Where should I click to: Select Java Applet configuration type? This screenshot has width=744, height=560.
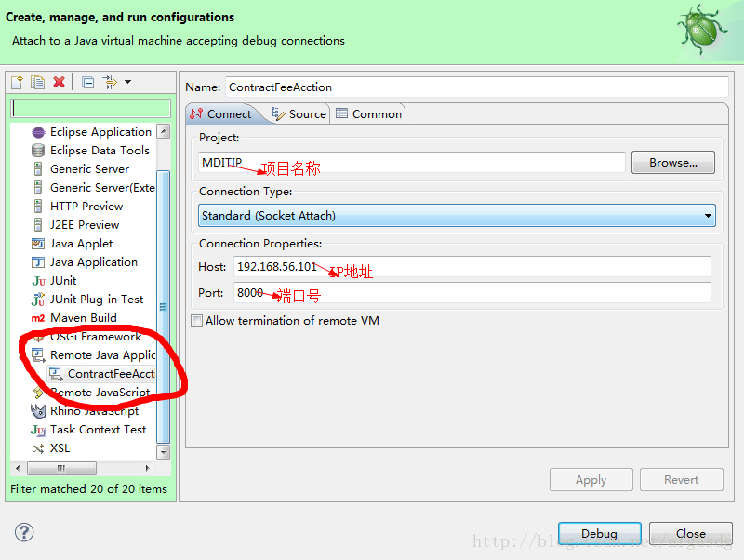point(82,244)
